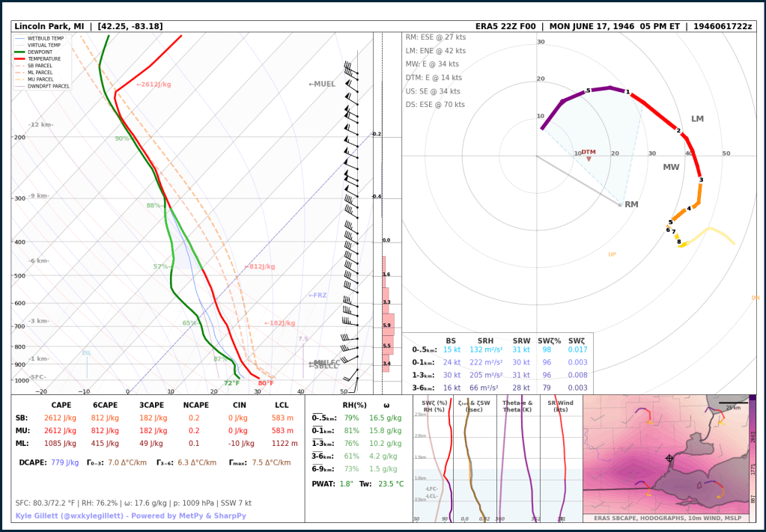Click the 5.9 bar in omega profile

click(388, 325)
